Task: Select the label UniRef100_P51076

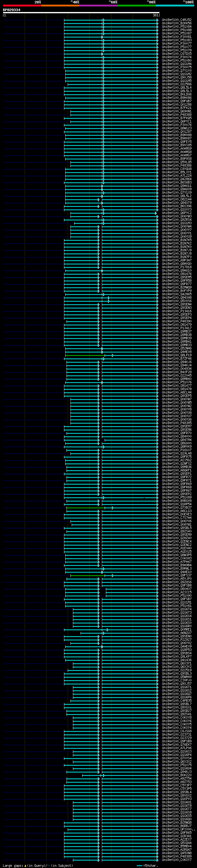Action: pos(177,382)
